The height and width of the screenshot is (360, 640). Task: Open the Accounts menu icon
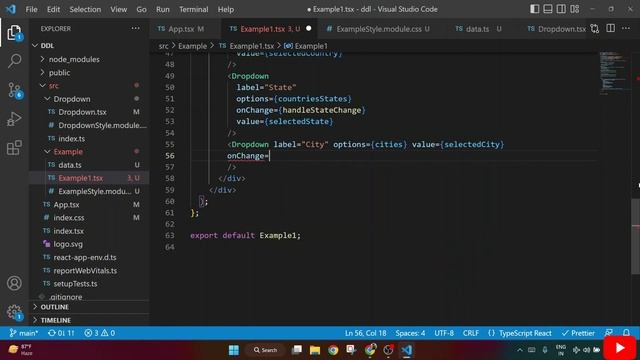click(x=14, y=283)
